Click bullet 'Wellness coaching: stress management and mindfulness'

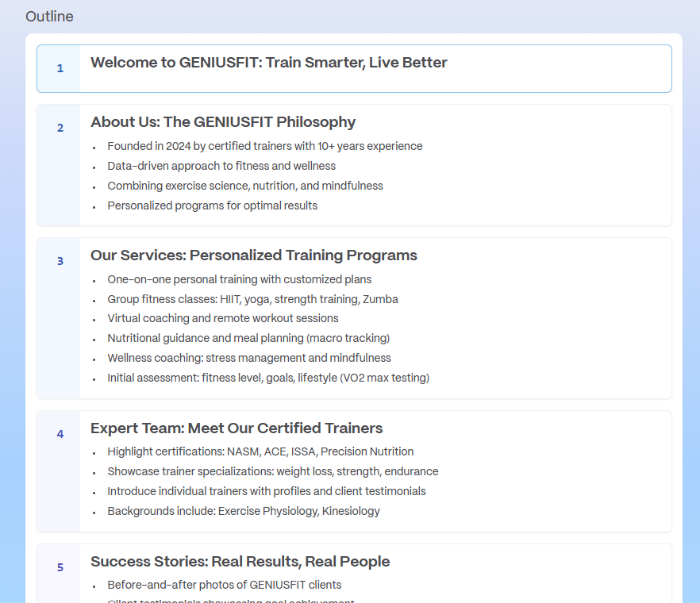249,358
